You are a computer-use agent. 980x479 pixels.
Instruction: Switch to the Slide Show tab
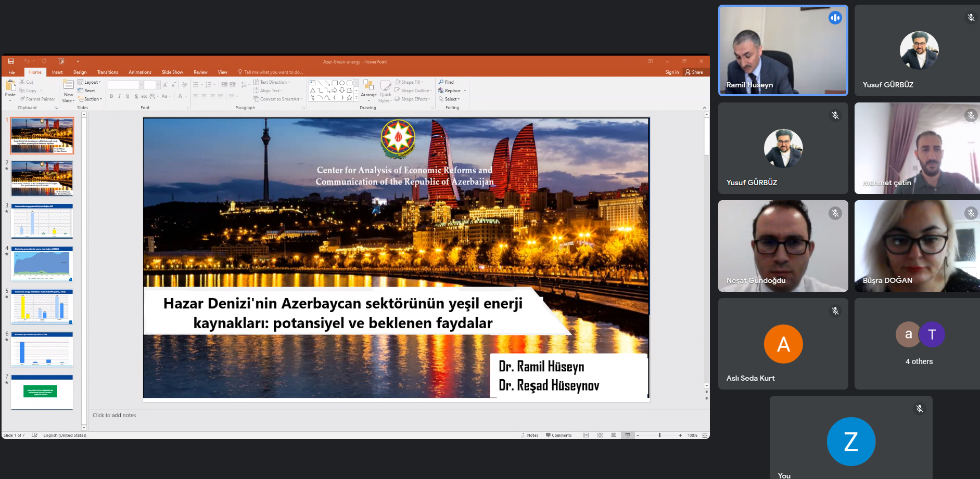(x=172, y=72)
